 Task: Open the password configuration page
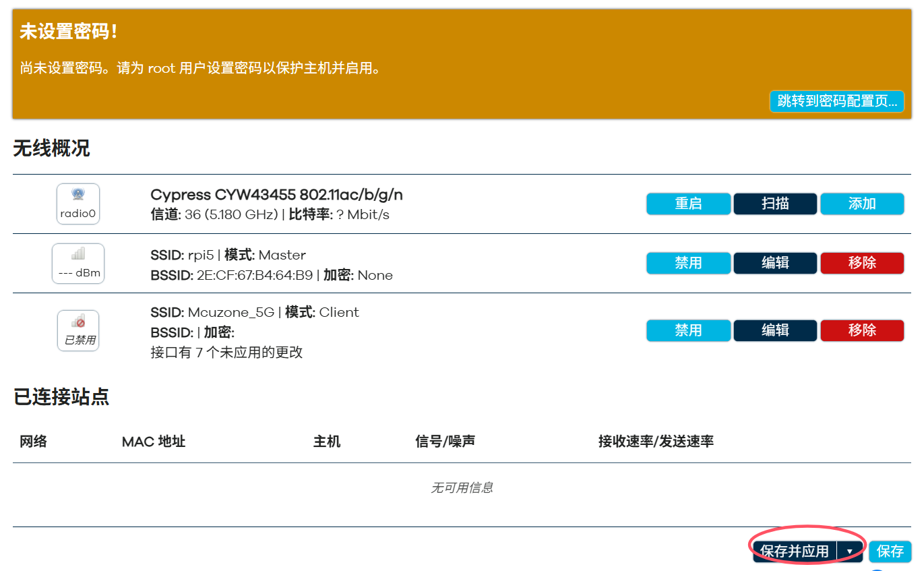[x=836, y=101]
